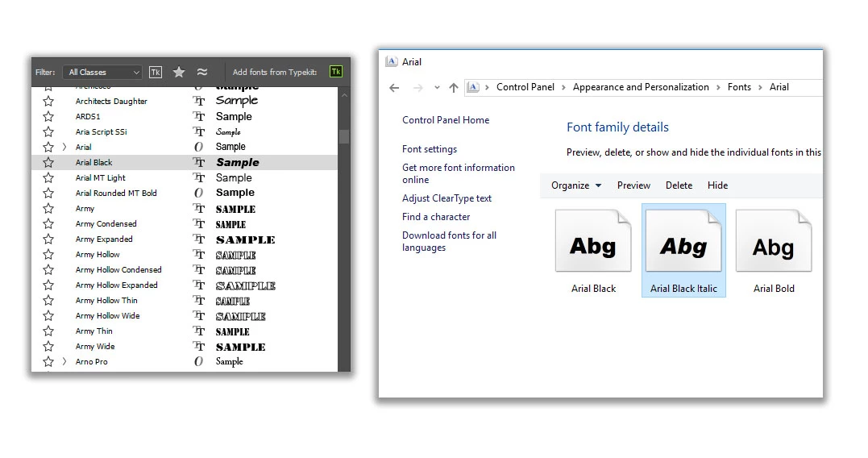Click the Hide toolbar button

[717, 185]
